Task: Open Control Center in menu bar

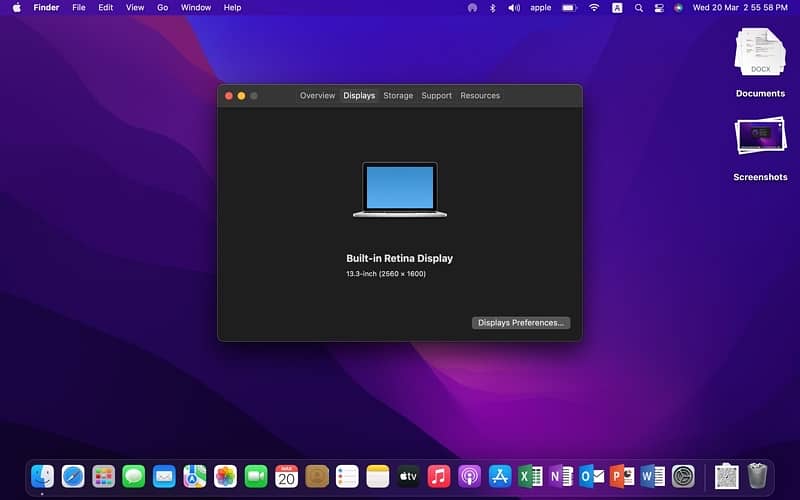Action: tap(658, 8)
